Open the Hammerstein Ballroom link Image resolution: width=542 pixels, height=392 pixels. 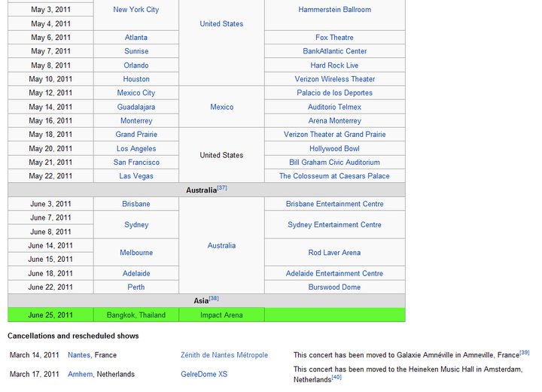(x=334, y=10)
